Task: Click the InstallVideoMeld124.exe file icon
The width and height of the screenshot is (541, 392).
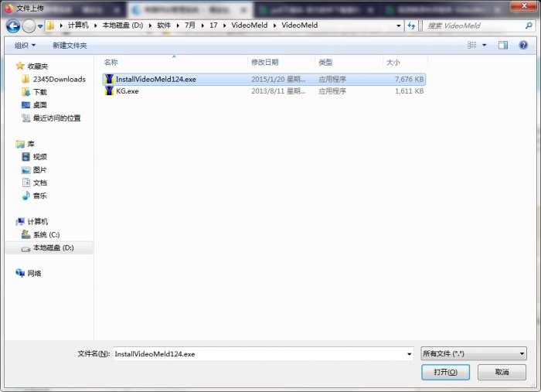Action: tap(110, 79)
